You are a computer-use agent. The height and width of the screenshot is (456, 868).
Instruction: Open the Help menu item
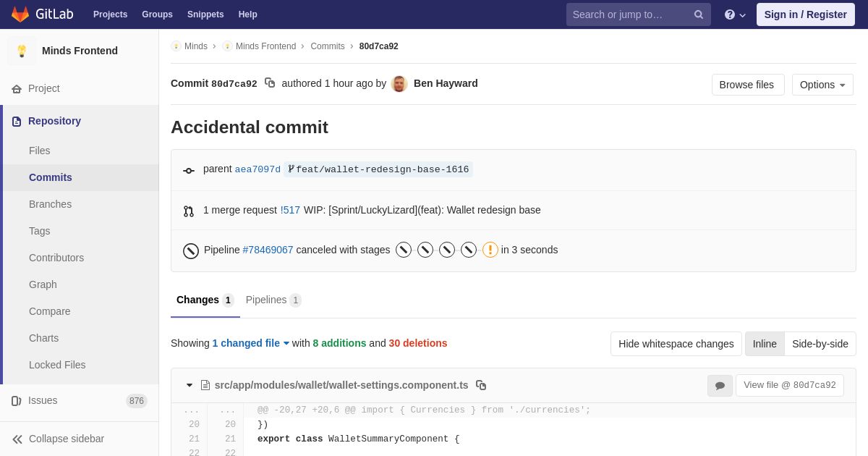point(248,14)
